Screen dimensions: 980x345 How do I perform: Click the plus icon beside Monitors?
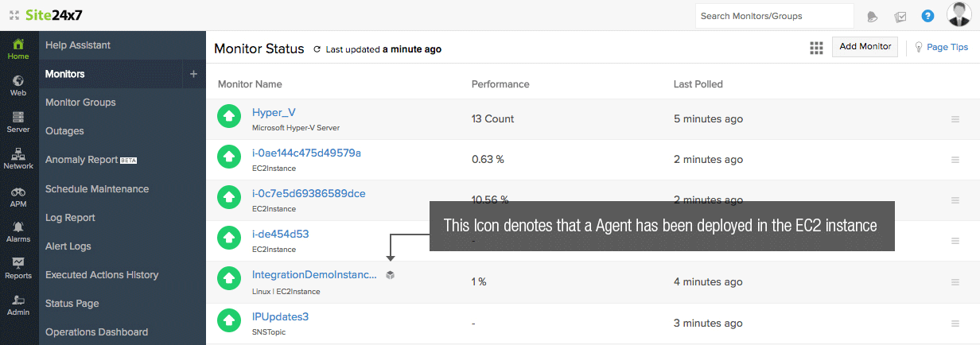point(193,74)
